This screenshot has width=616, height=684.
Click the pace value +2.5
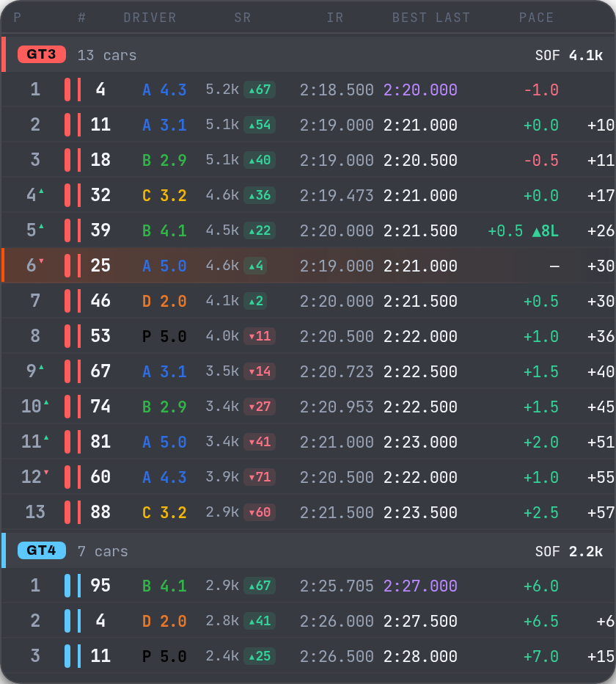point(541,512)
